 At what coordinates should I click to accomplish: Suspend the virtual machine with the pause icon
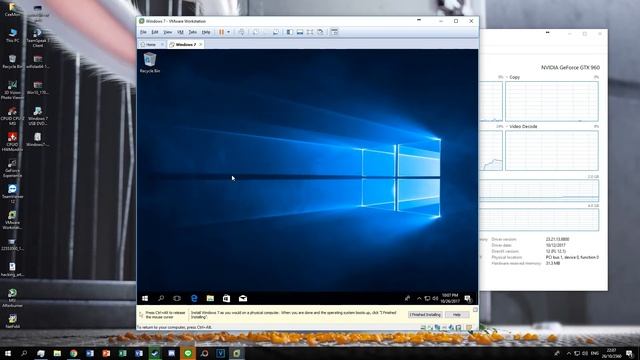[x=221, y=32]
